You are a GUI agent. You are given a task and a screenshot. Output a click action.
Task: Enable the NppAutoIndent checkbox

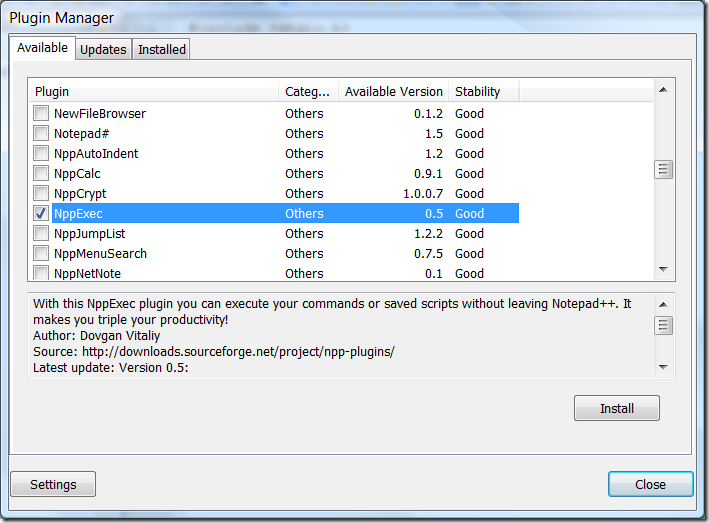pos(41,153)
